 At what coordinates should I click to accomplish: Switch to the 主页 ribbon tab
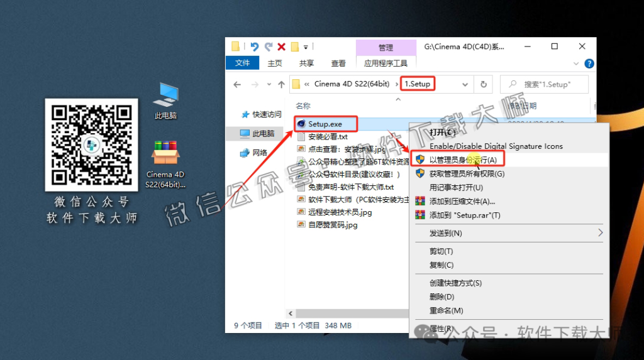point(275,63)
